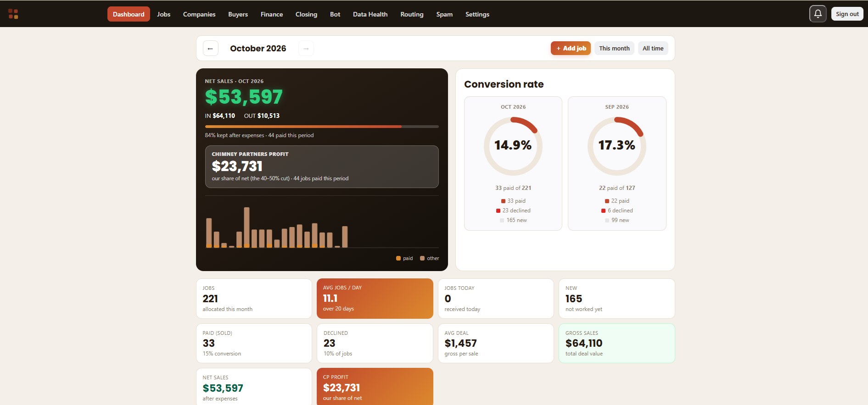Open the notifications bell

818,14
